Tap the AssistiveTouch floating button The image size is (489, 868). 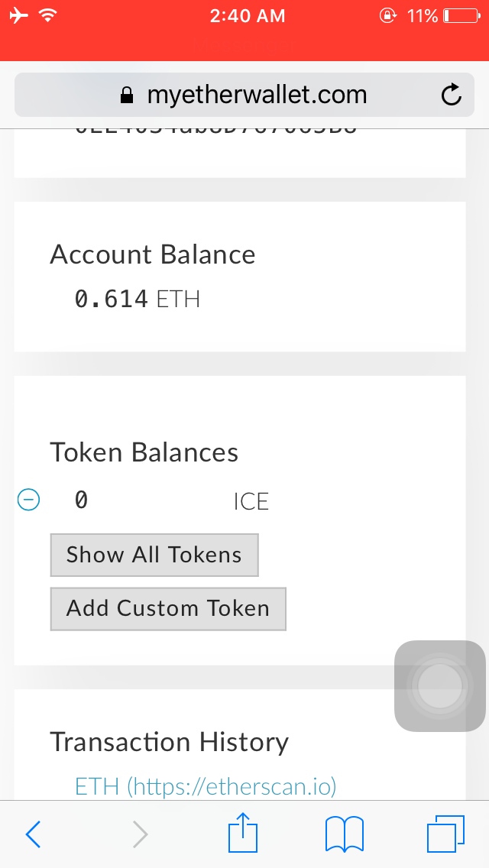439,685
